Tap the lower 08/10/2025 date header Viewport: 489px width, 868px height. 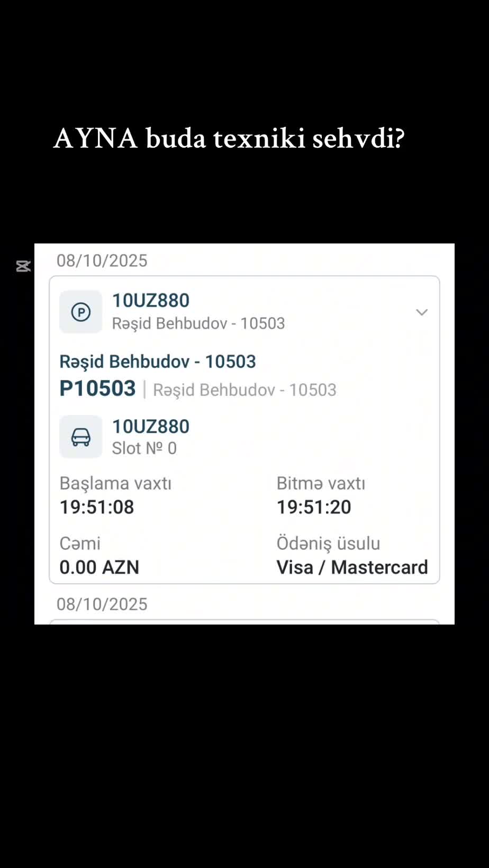pos(102,604)
